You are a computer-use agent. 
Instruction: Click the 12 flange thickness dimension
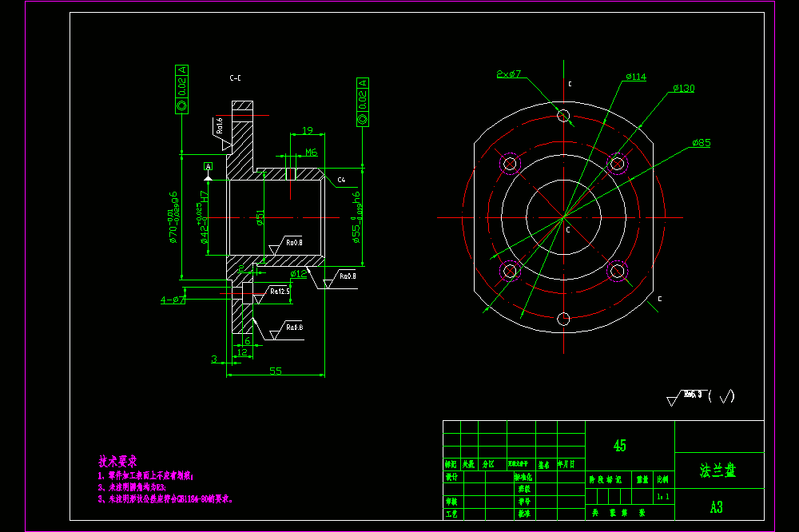[242, 352]
